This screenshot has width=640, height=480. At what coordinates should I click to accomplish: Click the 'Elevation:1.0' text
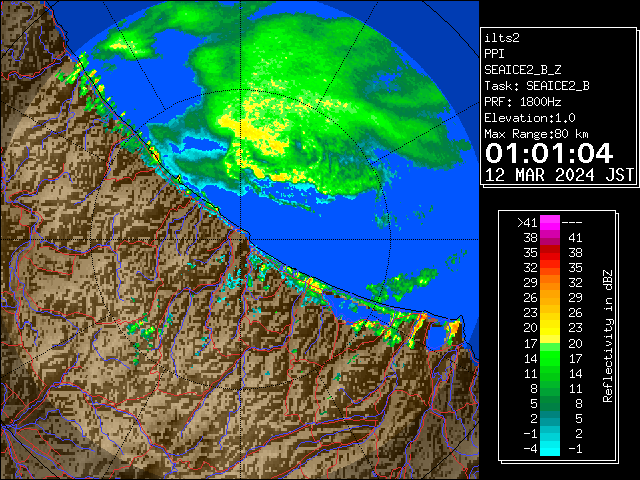click(x=530, y=118)
